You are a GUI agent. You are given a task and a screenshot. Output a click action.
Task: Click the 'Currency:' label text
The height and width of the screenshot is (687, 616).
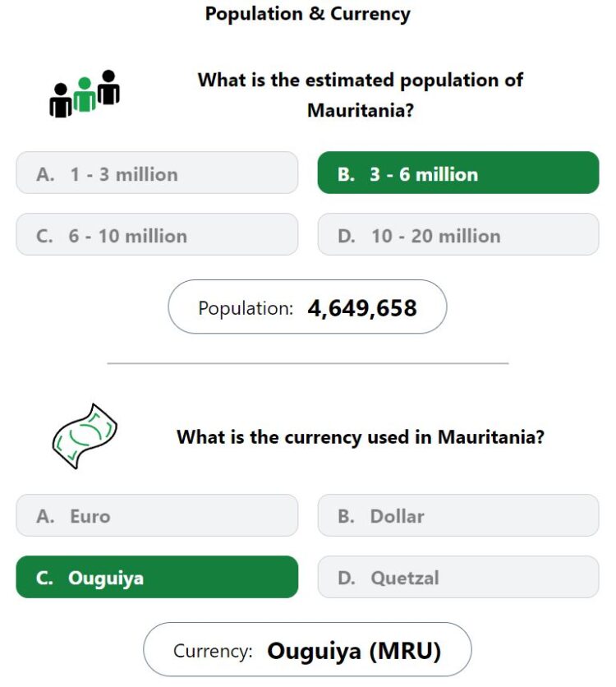[x=213, y=651]
